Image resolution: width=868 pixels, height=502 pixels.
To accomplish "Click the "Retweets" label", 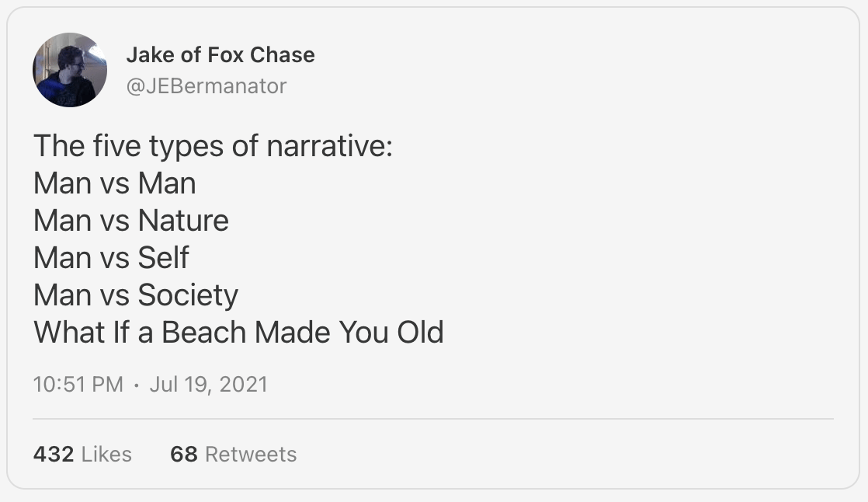I will [251, 454].
